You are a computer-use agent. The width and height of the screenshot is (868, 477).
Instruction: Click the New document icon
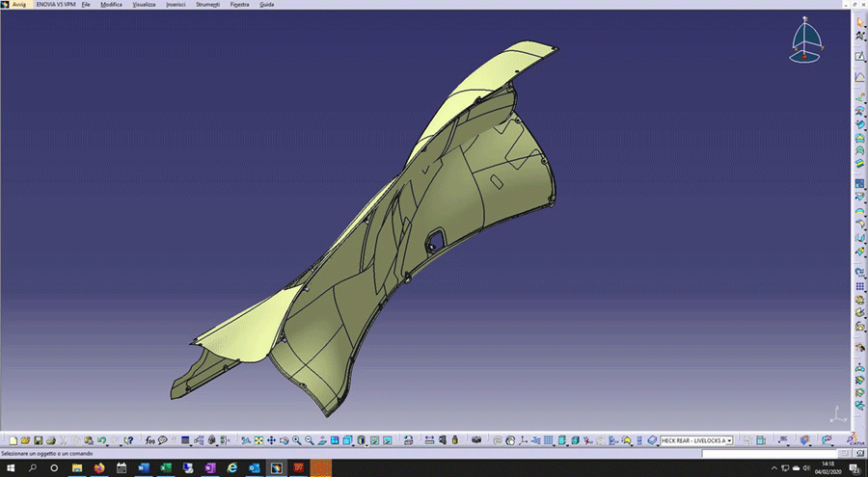(13, 440)
